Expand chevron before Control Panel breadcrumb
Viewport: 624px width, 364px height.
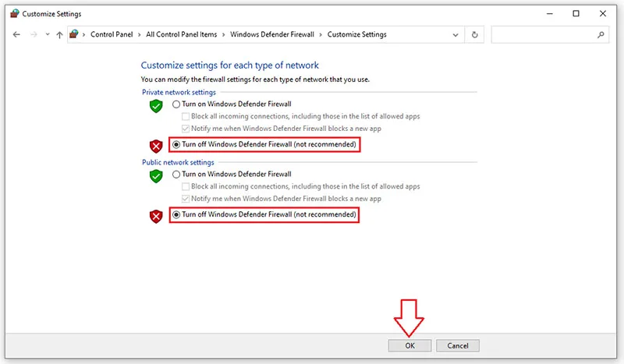(x=84, y=34)
